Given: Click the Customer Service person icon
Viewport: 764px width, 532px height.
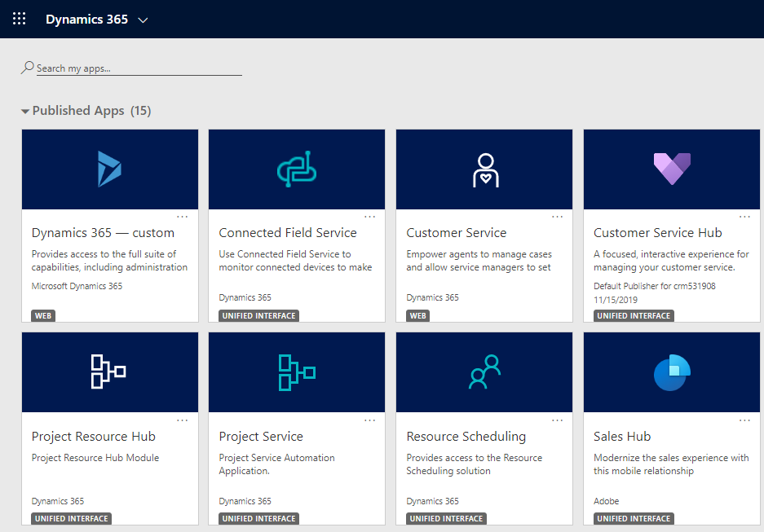Looking at the screenshot, I should point(484,168).
